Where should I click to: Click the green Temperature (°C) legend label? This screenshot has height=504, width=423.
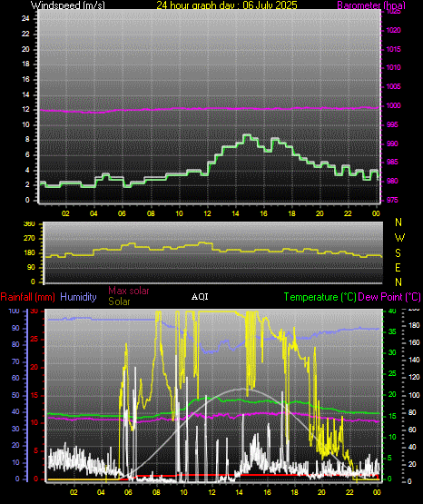point(320,297)
